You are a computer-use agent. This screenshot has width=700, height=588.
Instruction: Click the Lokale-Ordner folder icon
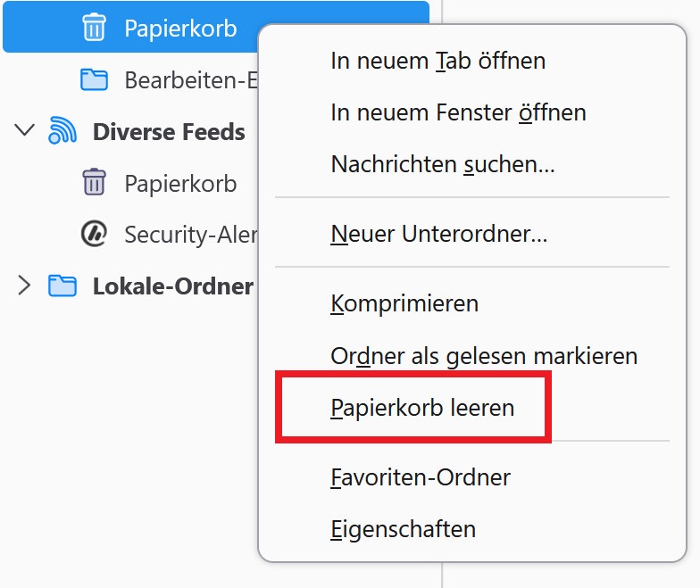click(x=62, y=286)
